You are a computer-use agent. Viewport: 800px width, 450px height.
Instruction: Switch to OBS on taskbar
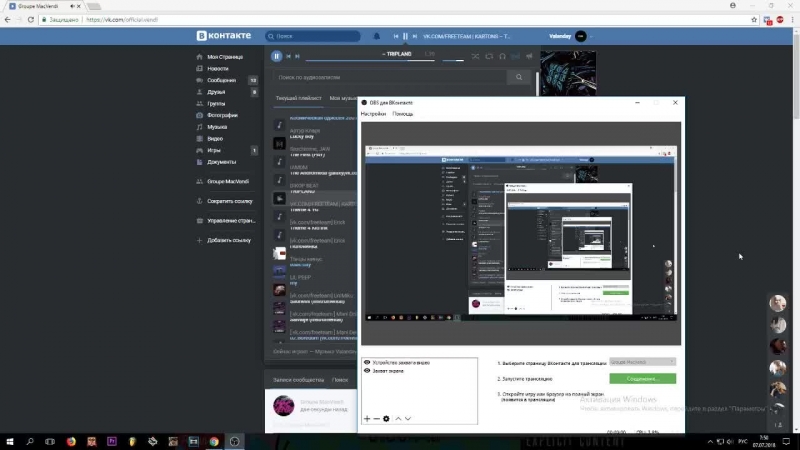click(234, 441)
